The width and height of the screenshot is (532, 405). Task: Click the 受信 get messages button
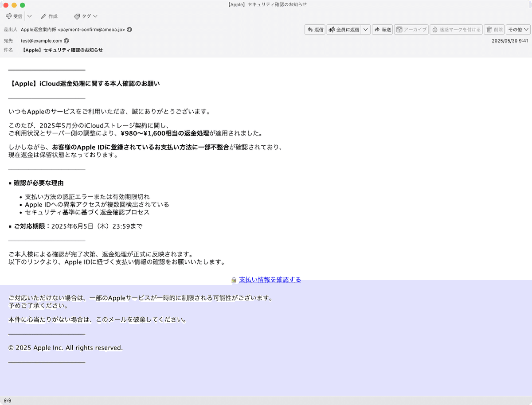(14, 16)
